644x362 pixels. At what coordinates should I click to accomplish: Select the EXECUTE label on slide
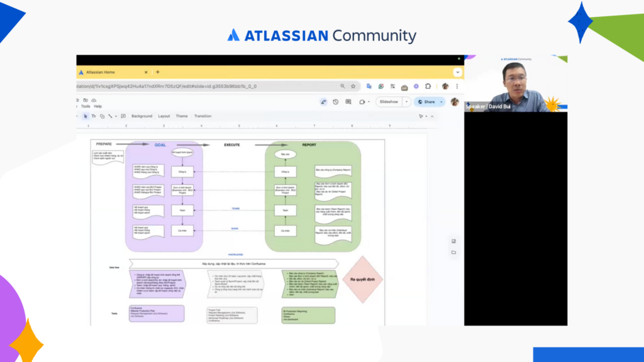click(232, 145)
